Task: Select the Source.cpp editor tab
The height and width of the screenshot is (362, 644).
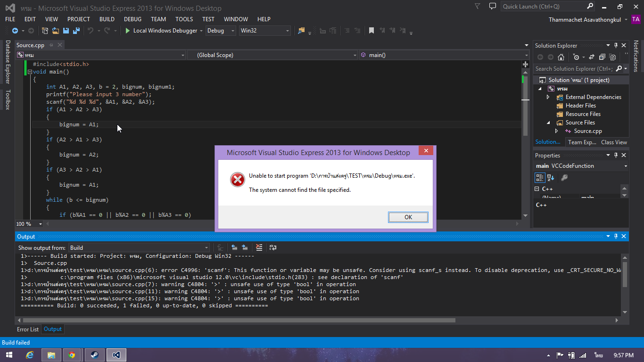Action: point(30,45)
